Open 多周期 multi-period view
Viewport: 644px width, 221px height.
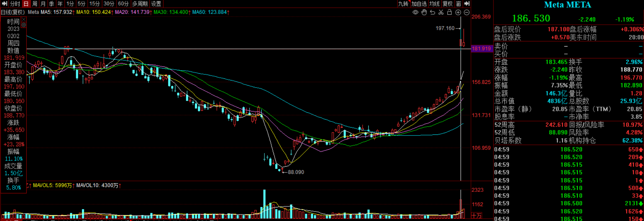(140, 4)
